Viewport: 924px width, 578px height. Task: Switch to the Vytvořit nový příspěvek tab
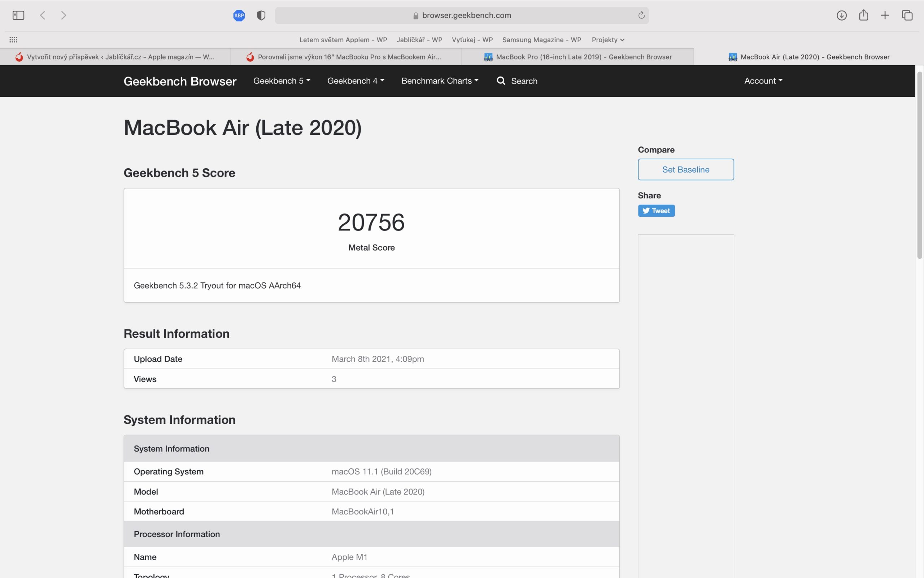pyautogui.click(x=115, y=57)
